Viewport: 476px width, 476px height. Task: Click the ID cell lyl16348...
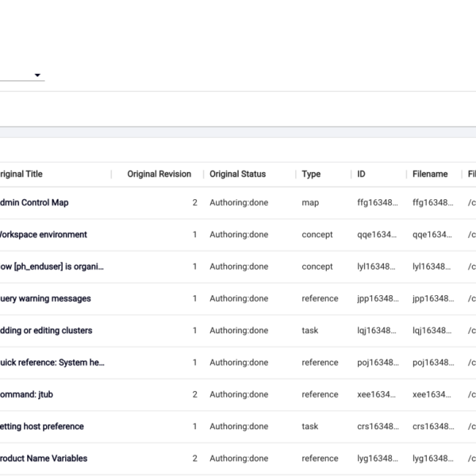pyautogui.click(x=376, y=267)
